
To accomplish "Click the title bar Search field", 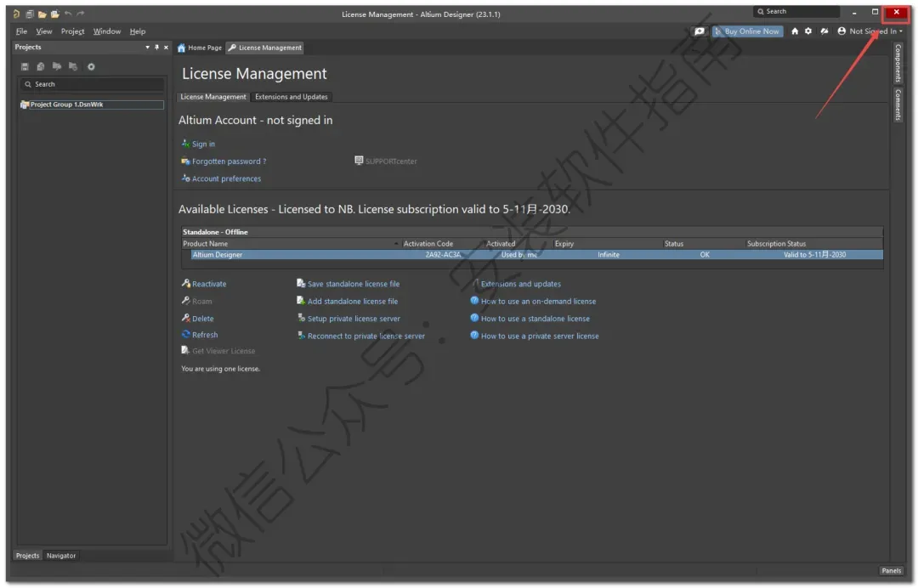I will pyautogui.click(x=796, y=12).
